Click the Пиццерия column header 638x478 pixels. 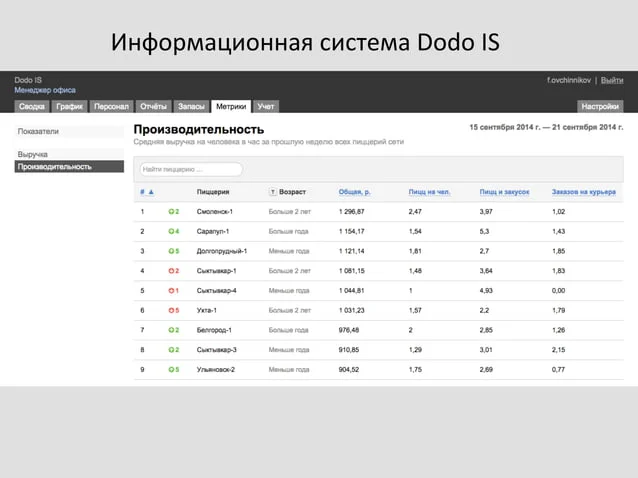[213, 192]
